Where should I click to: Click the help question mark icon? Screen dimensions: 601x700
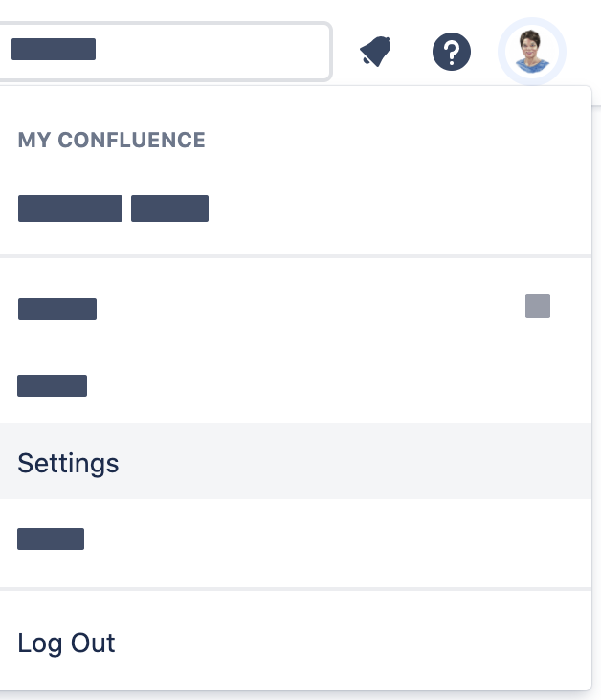451,51
